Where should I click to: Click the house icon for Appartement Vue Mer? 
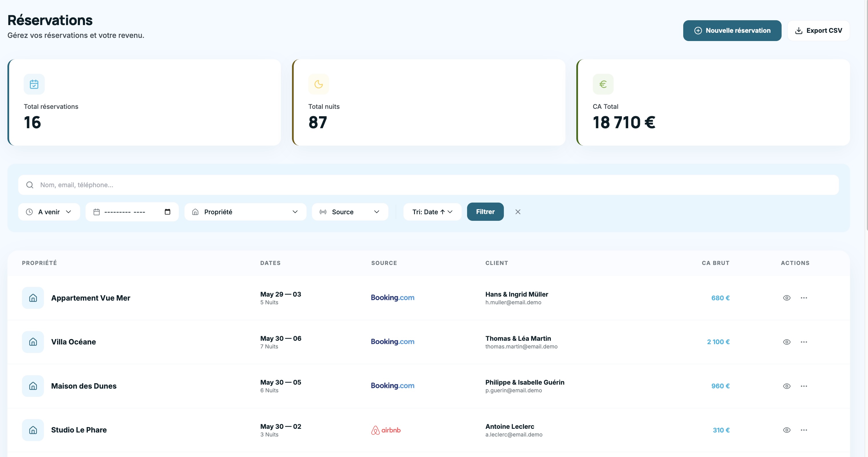pos(33,298)
